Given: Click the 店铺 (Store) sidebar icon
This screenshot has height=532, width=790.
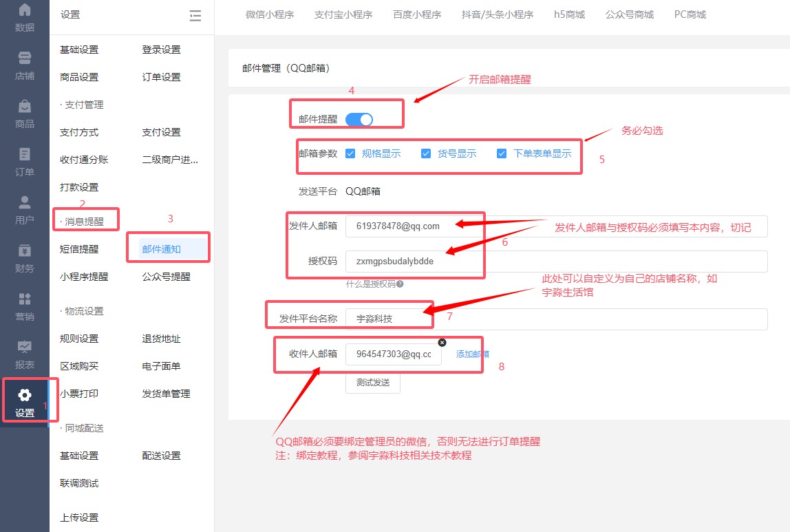Looking at the screenshot, I should point(25,65).
